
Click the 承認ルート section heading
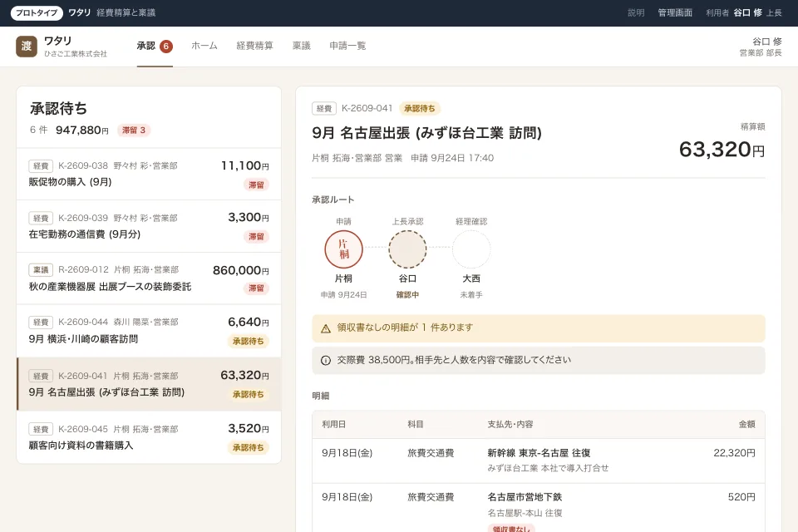tap(332, 199)
